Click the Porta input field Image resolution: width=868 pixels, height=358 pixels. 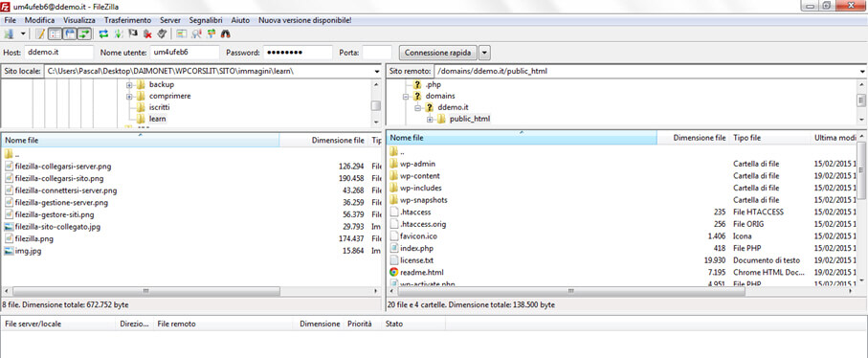pos(377,53)
